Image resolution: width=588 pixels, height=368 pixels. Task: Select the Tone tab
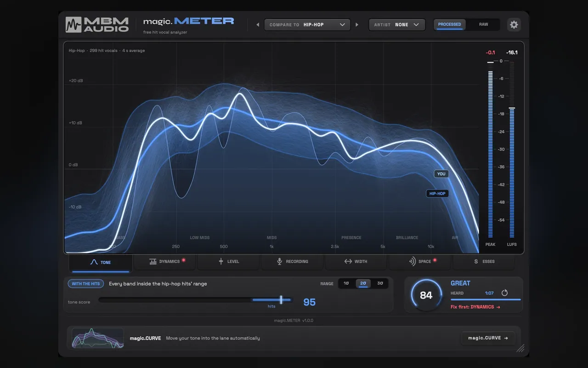coord(101,262)
